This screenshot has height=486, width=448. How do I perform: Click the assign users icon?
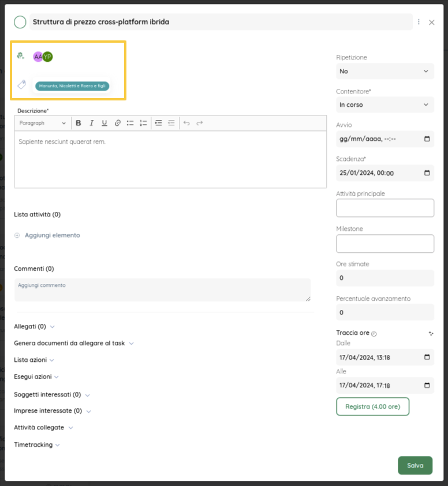coord(21,56)
